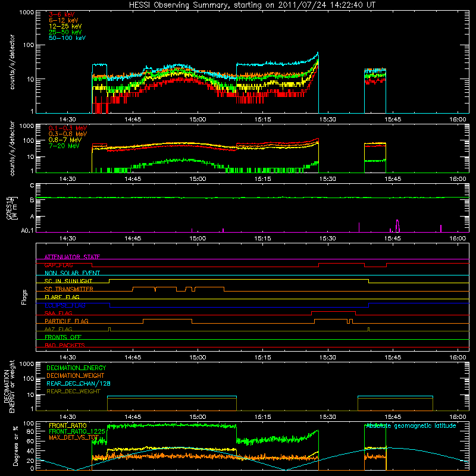
Task: Click the ECLIPSE_FLAG label
Action: tap(65, 305)
